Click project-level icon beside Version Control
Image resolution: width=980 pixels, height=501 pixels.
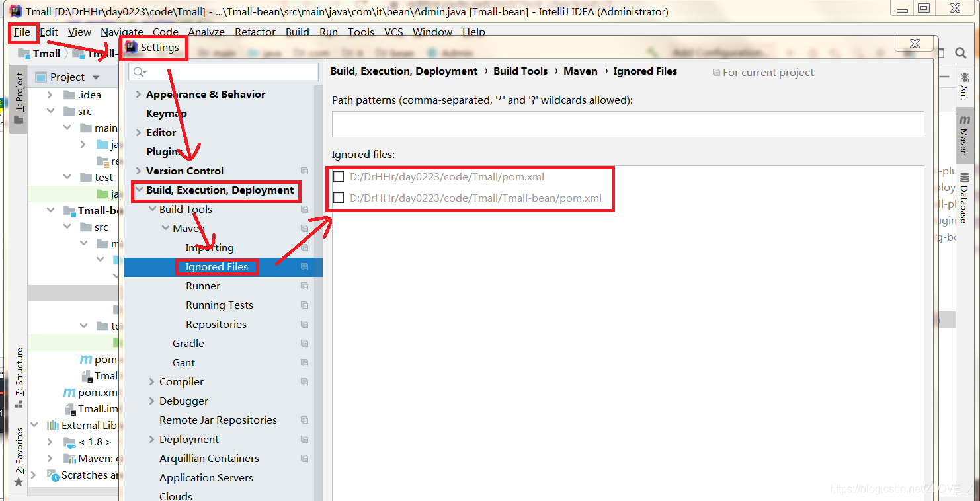[x=304, y=171]
